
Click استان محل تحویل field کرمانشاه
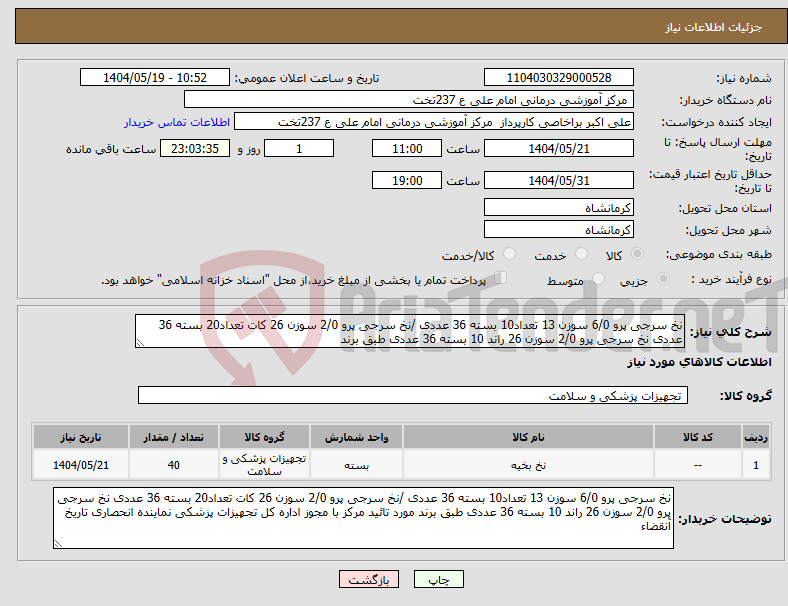click(x=558, y=207)
